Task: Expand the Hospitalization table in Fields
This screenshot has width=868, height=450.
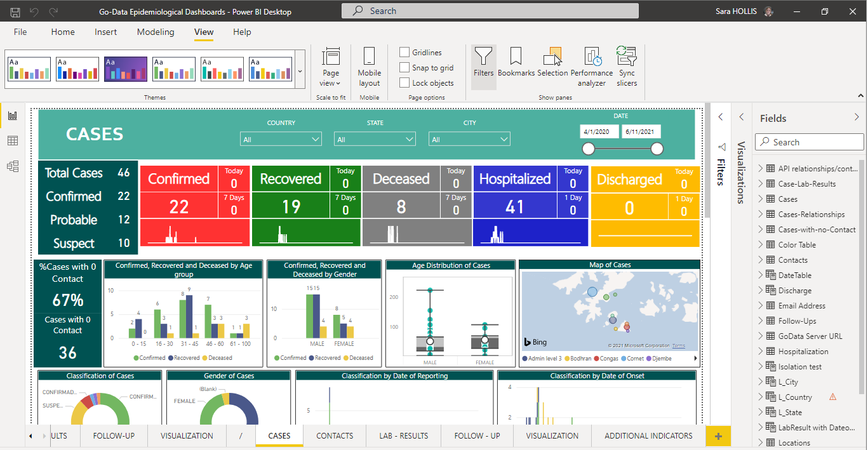Action: (x=760, y=352)
